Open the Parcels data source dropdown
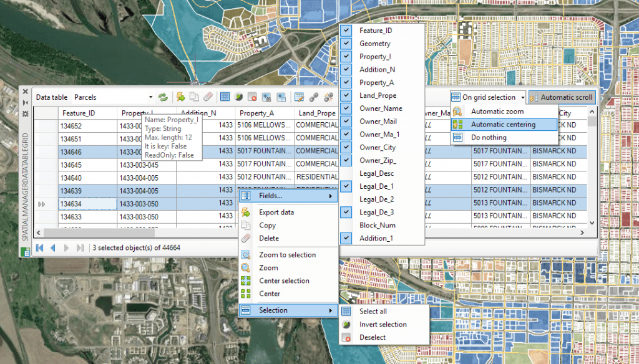Image resolution: width=639 pixels, height=364 pixels. coord(152,97)
